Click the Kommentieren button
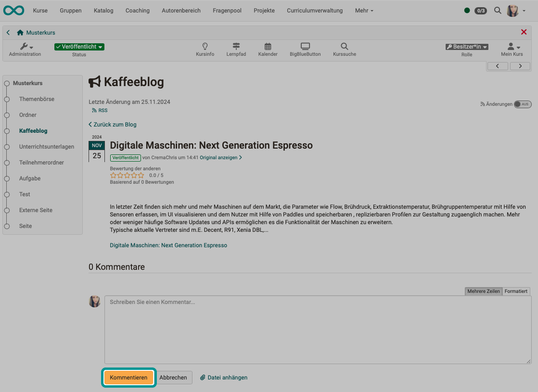Screen dimensions: 538x392 [128, 378]
